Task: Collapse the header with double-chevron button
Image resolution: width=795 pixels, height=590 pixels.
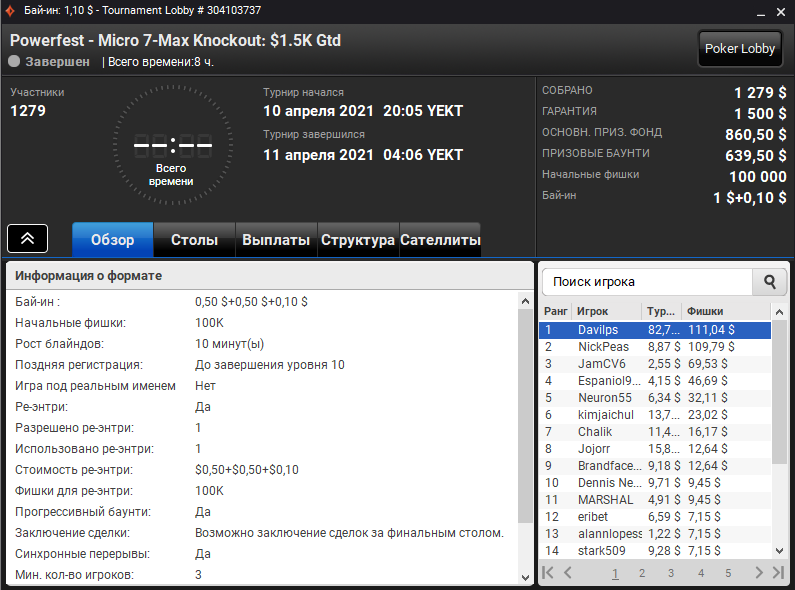Action: click(x=28, y=239)
